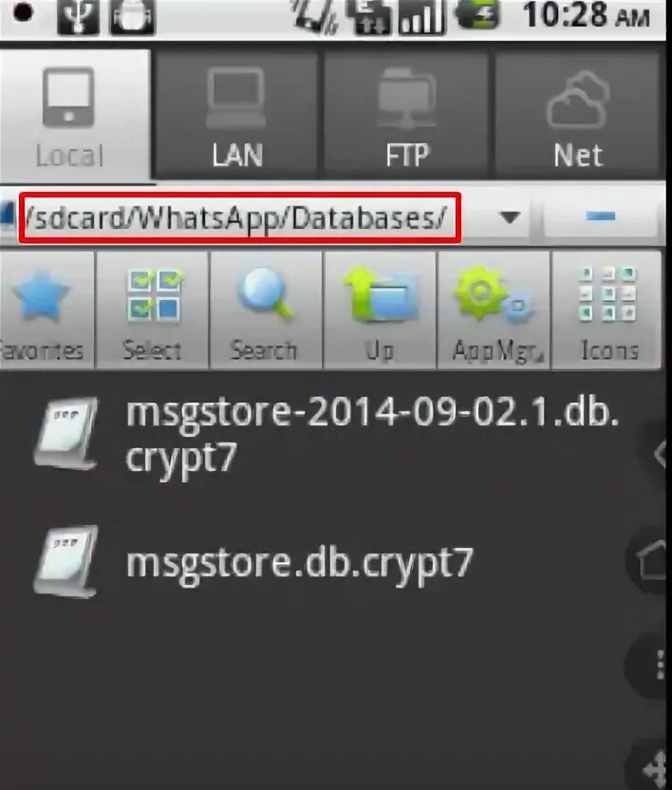Tap the blue minus button beside the path
672x790 pixels.
point(601,216)
